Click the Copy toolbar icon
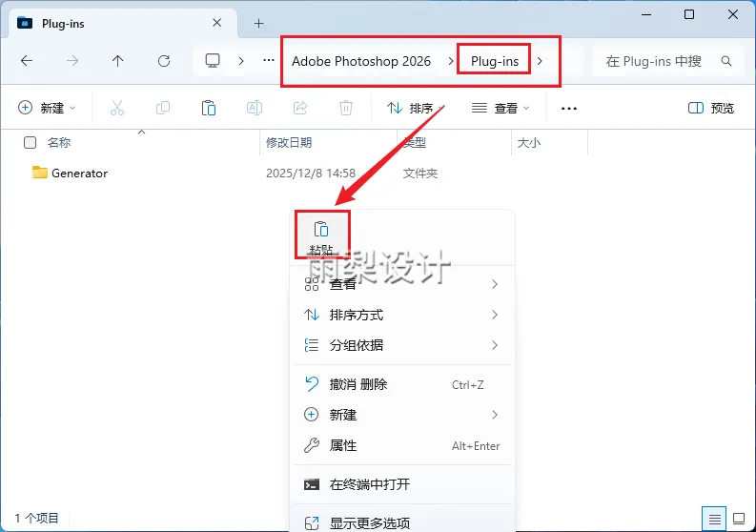756x532 pixels. tap(163, 108)
